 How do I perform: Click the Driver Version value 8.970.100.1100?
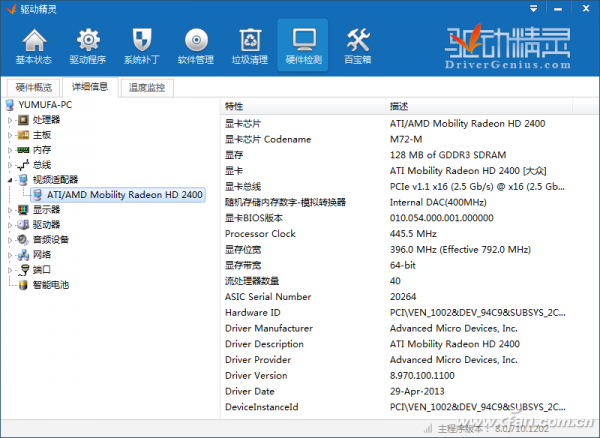[x=422, y=376]
